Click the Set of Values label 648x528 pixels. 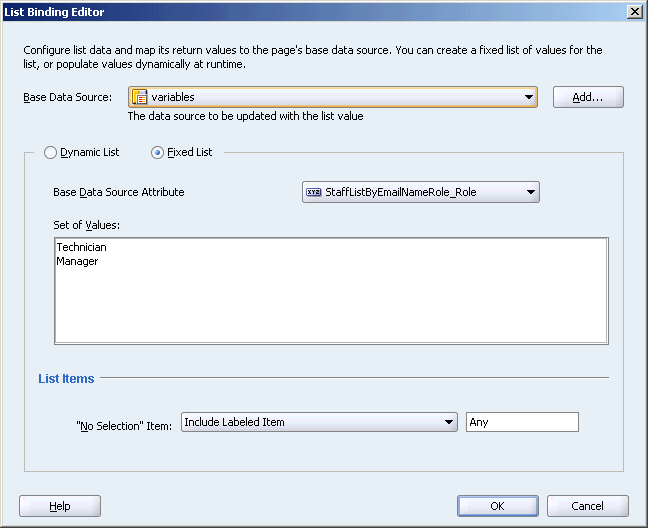tap(86, 225)
